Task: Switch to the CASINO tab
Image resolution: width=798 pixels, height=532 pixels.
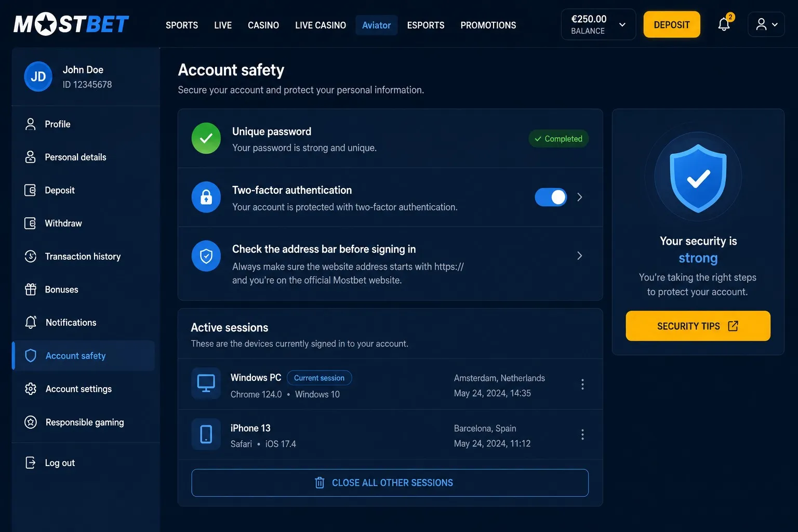Action: tap(263, 25)
